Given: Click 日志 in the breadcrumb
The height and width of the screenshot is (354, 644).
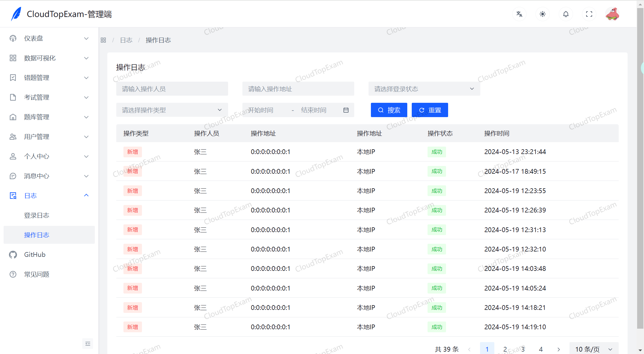Looking at the screenshot, I should [126, 40].
